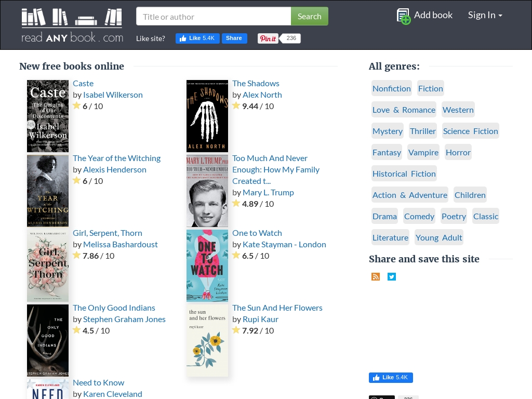Screen dimensions: 532x399
Task: Click the readanybook.com logo
Action: 72,25
